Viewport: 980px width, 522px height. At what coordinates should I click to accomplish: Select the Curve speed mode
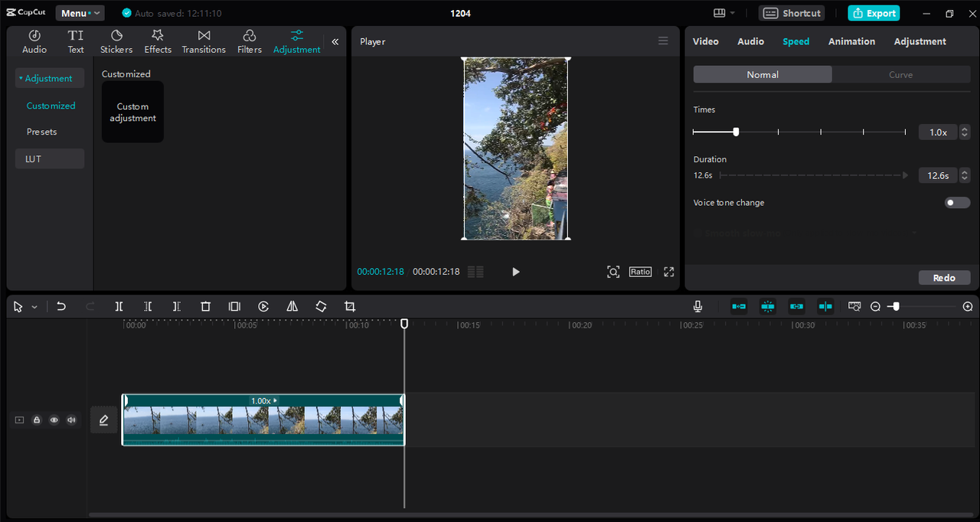coord(901,74)
